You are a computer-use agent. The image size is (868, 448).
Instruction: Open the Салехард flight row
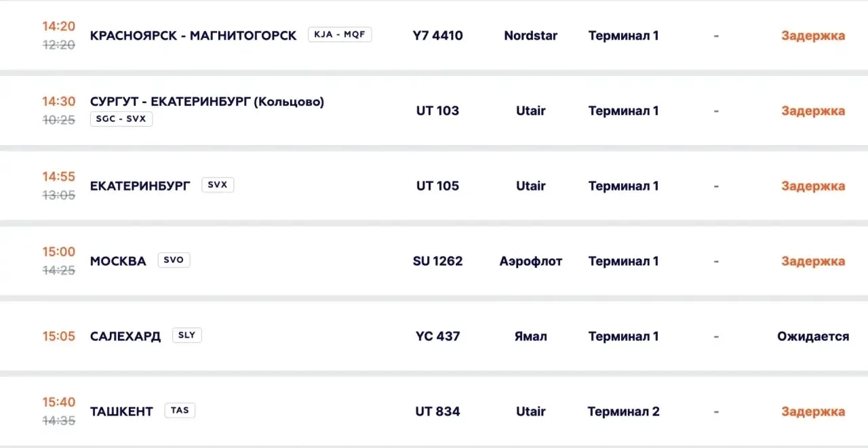click(434, 336)
